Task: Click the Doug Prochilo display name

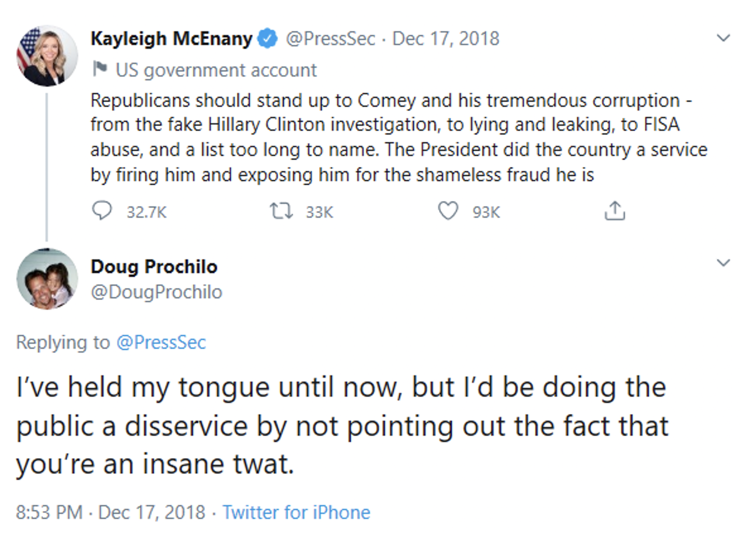Action: pos(154,266)
